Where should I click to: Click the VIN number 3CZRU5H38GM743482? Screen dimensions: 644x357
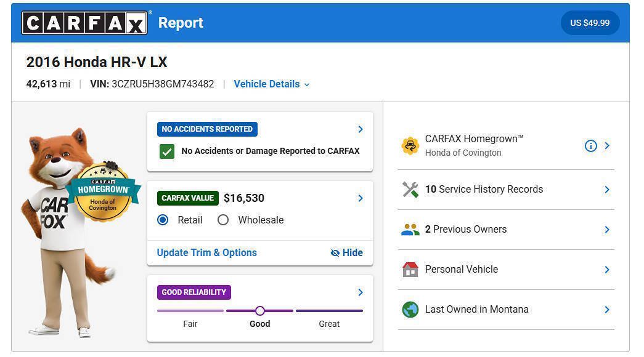(163, 84)
